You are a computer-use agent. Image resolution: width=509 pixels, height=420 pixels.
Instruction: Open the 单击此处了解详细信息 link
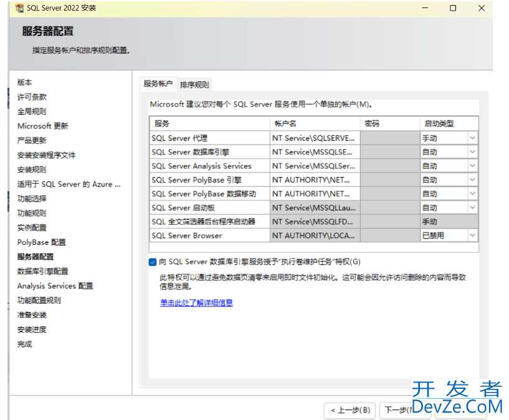click(x=196, y=303)
